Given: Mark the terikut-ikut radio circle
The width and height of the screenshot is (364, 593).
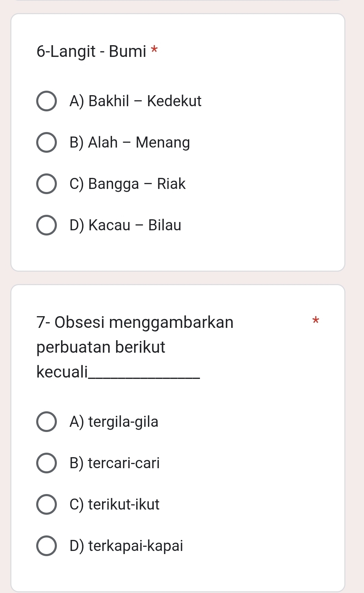Looking at the screenshot, I should click(x=47, y=504).
